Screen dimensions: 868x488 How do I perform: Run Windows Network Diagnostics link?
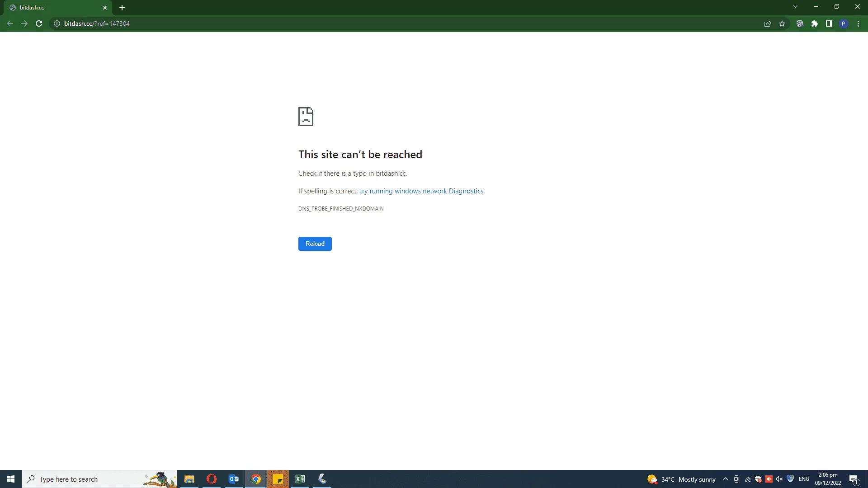click(422, 191)
